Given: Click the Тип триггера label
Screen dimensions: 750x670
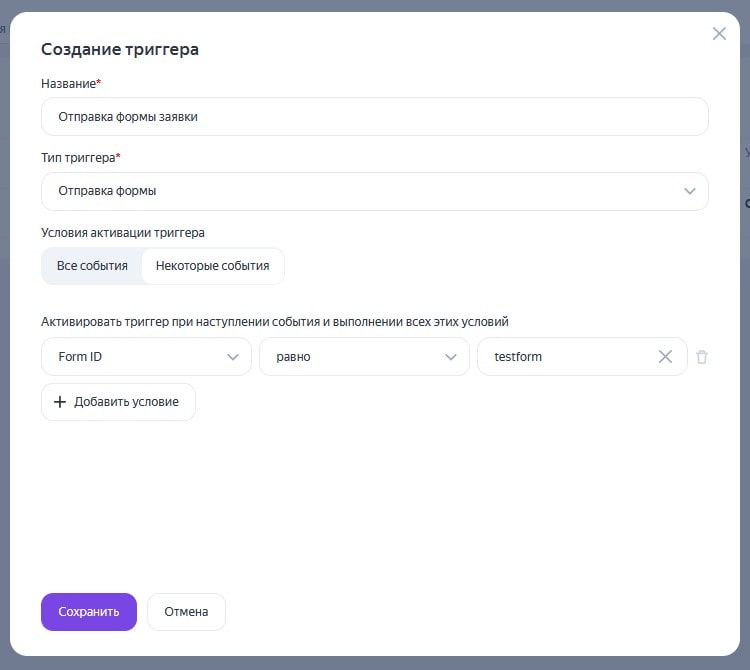Looking at the screenshot, I should 81,158.
